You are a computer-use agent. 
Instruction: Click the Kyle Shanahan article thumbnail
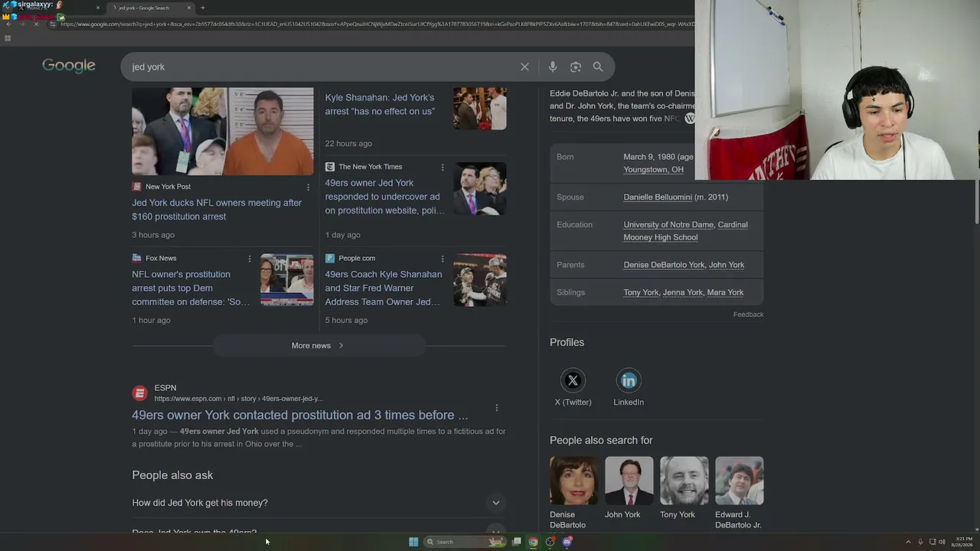tap(480, 108)
